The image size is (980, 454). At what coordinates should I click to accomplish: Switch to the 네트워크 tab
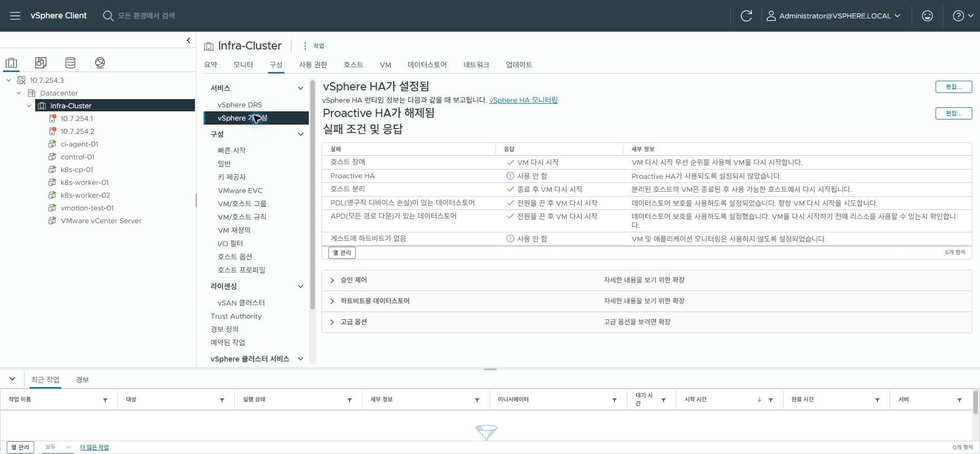click(476, 64)
